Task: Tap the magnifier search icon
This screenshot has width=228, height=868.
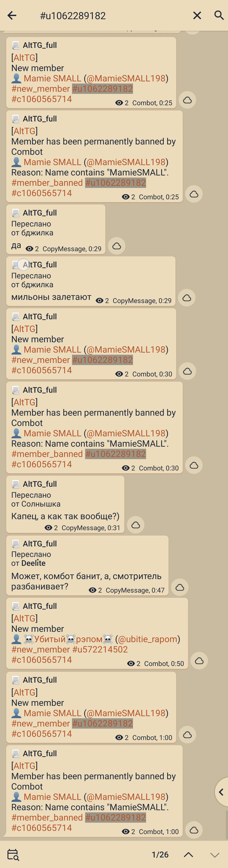Action: 219,15
